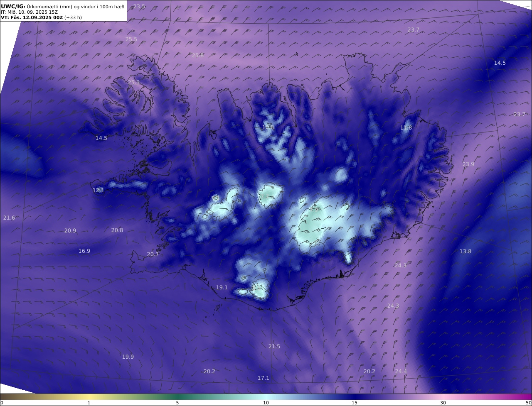Click the 20.7 value label
Image resolution: width=532 pixels, height=406 pixels.
[153, 254]
